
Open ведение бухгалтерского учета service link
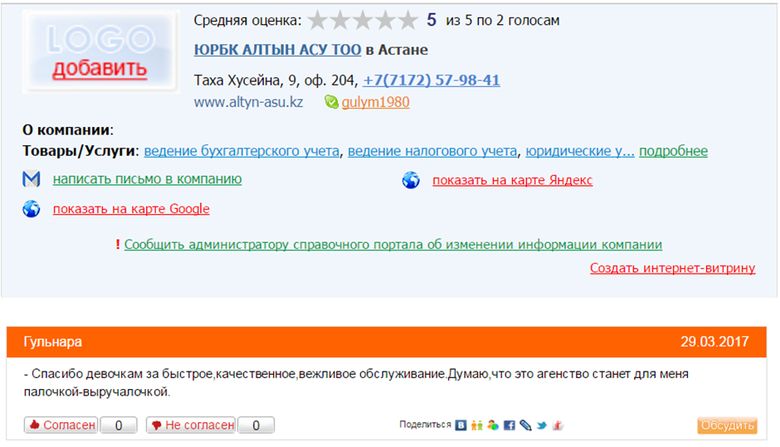[x=242, y=151]
